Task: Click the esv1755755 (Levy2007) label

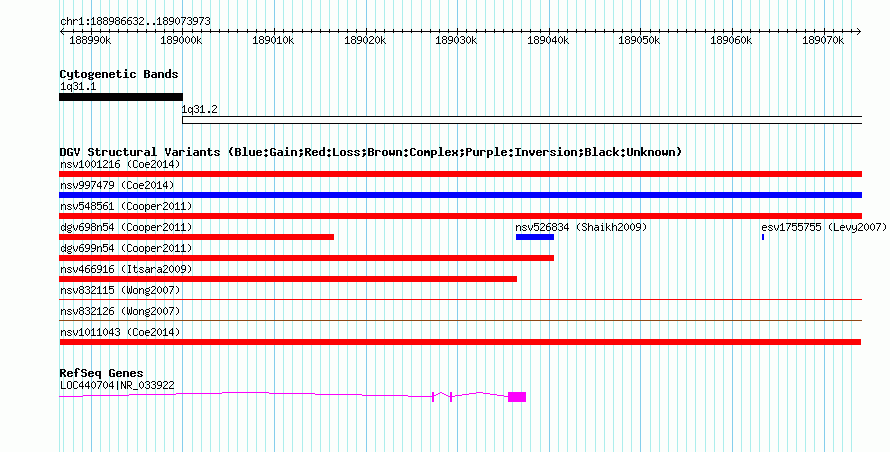Action: click(x=824, y=227)
